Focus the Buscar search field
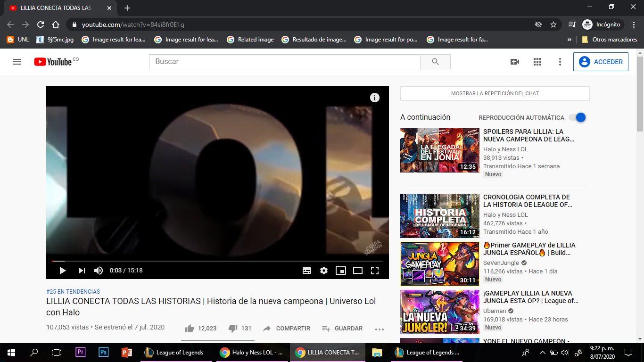The width and height of the screenshot is (644, 362). [285, 62]
